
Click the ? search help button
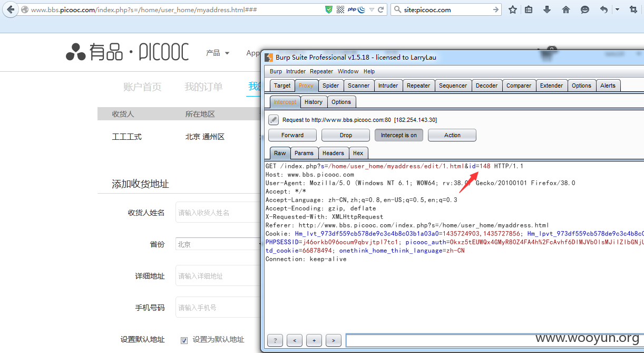coord(275,340)
